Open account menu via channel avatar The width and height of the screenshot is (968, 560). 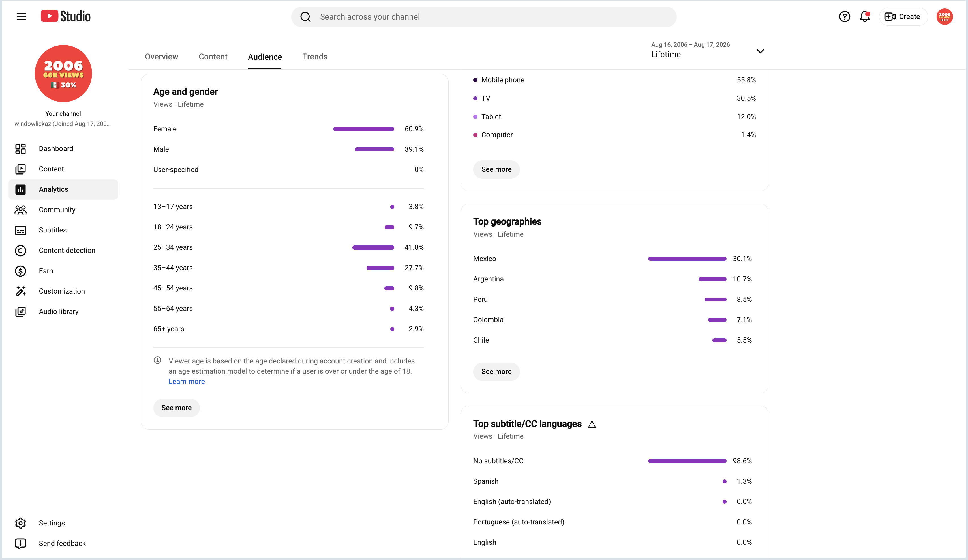pos(944,16)
